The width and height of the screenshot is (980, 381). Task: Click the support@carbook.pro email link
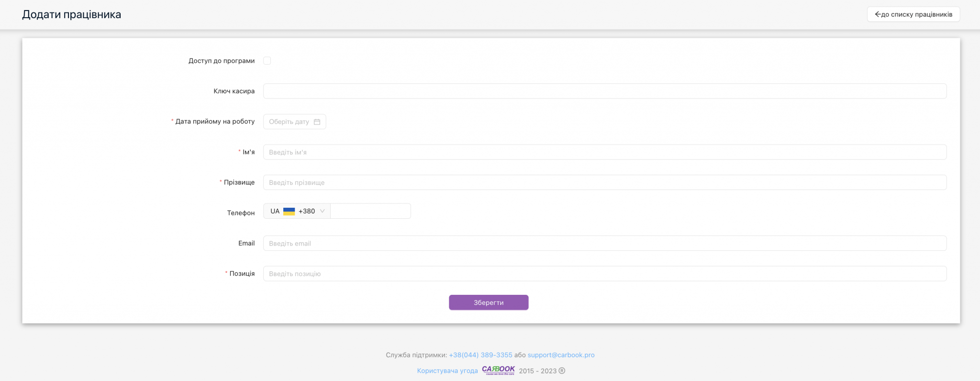[561, 355]
